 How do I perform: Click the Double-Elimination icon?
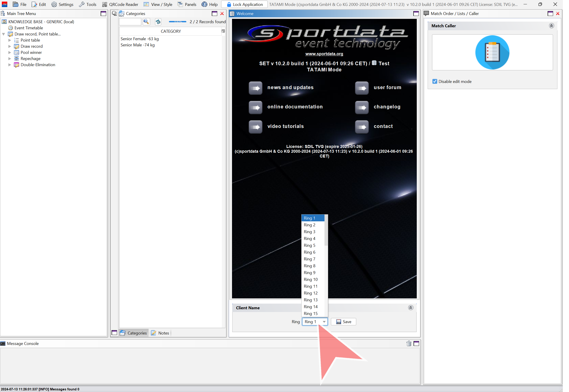pyautogui.click(x=16, y=65)
